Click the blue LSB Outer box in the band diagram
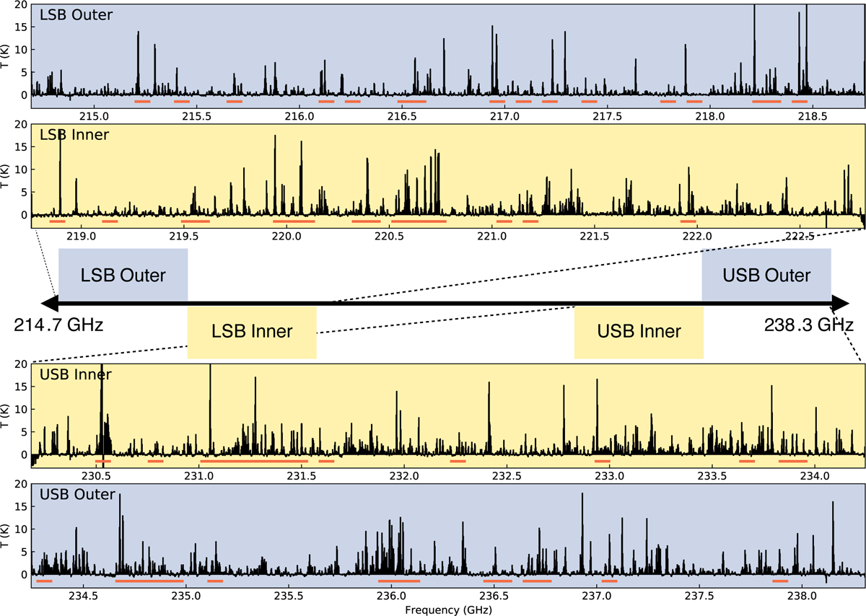The height and width of the screenshot is (616, 866). click(123, 275)
